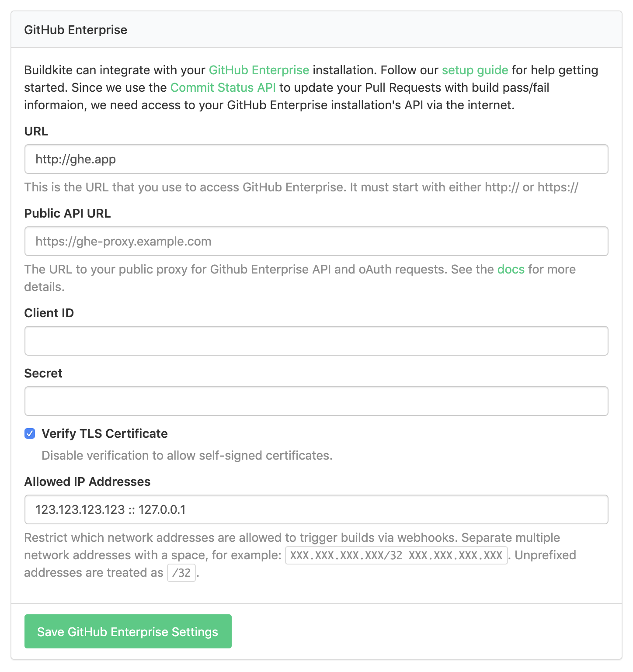The image size is (633, 672).
Task: Click the Secret input field
Action: (x=316, y=401)
